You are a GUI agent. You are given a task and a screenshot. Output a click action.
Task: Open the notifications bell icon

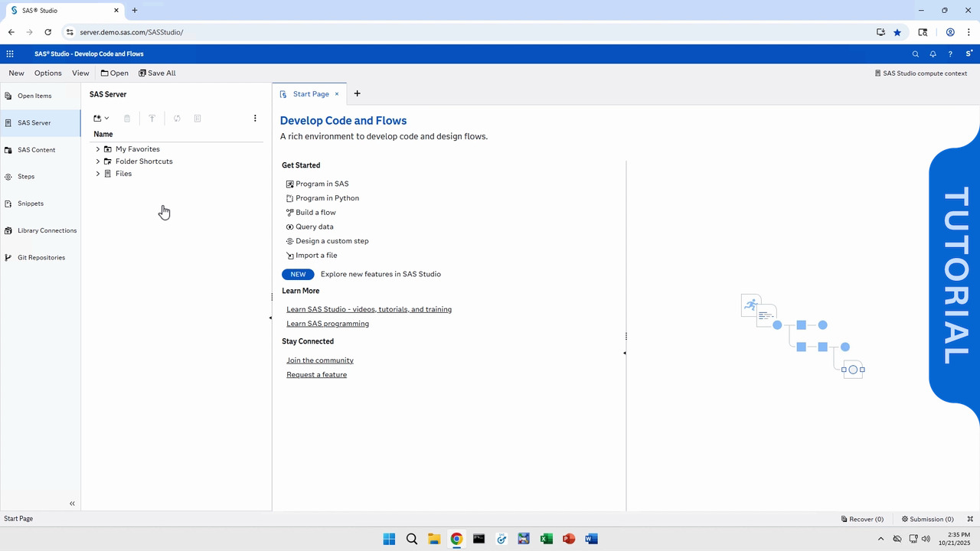pyautogui.click(x=933, y=54)
